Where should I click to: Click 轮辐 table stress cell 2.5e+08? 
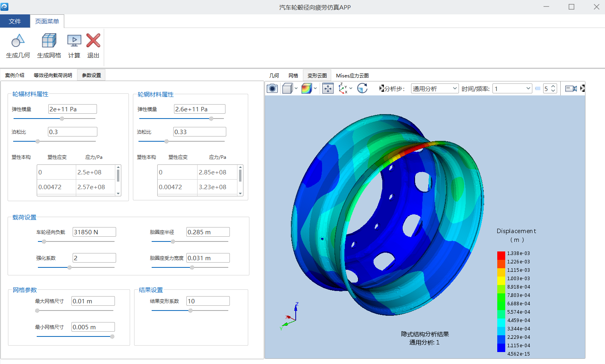click(x=96, y=172)
